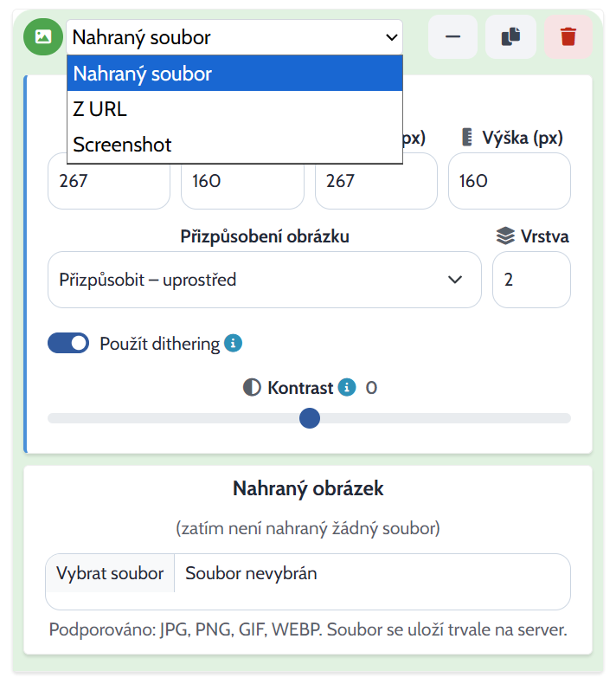The height and width of the screenshot is (684, 616).
Task: Click the half-circle contrast icon
Action: click(252, 387)
